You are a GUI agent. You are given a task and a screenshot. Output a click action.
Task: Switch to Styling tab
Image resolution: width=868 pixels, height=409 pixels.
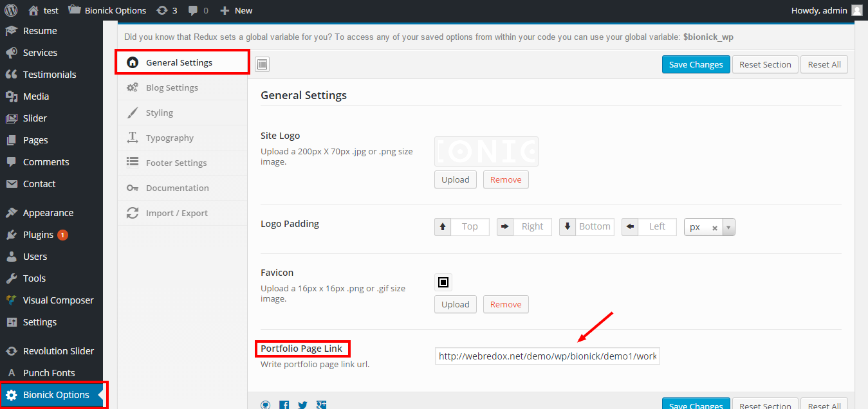point(183,113)
